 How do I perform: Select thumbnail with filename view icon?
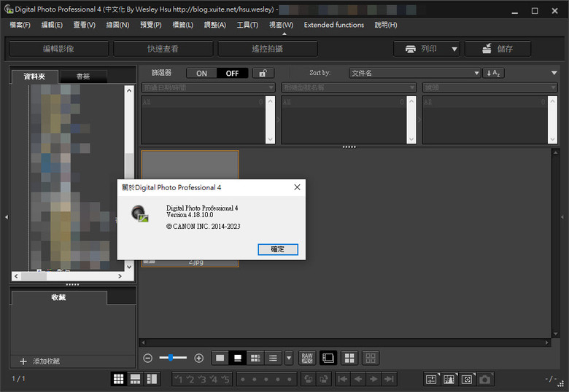point(238,358)
